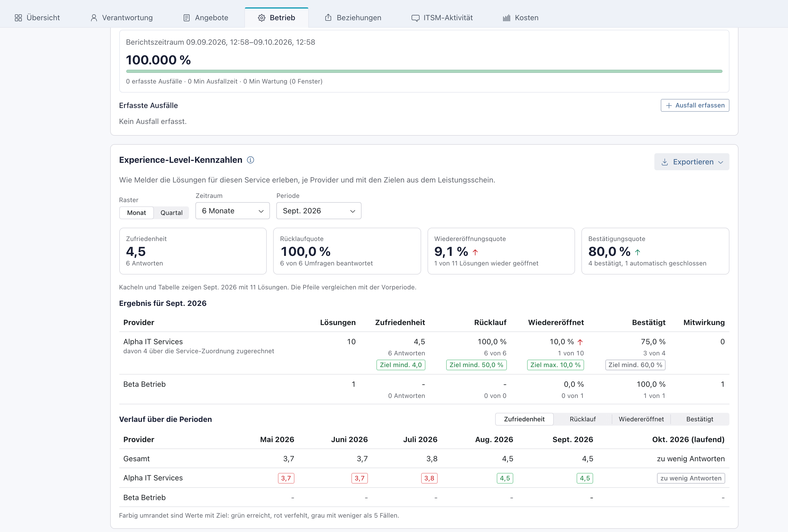Viewport: 788px width, 532px height.
Task: Click the Mai 2026 column header
Action: click(x=277, y=439)
